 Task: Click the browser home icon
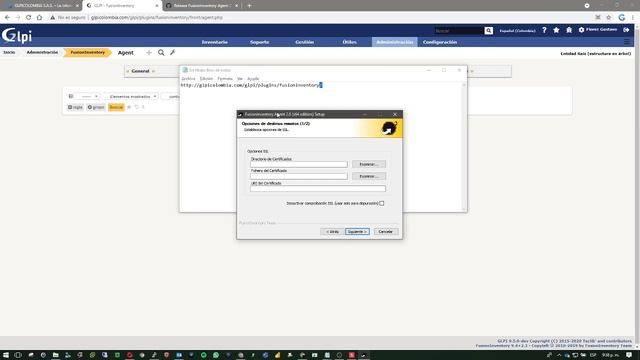(39, 18)
